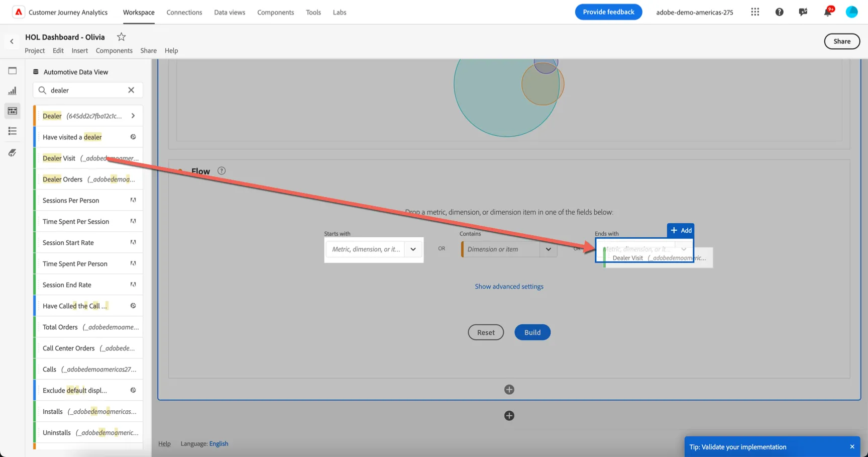Click the Flow help info icon
Image resolution: width=868 pixels, height=457 pixels.
pyautogui.click(x=222, y=171)
